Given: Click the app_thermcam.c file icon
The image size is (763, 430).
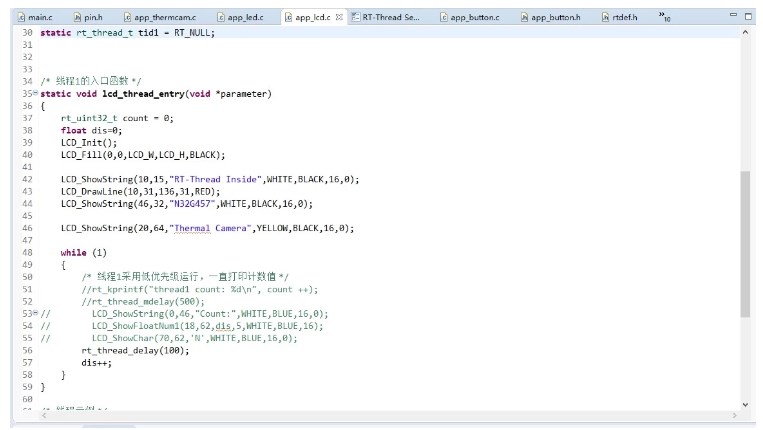Looking at the screenshot, I should point(127,18).
